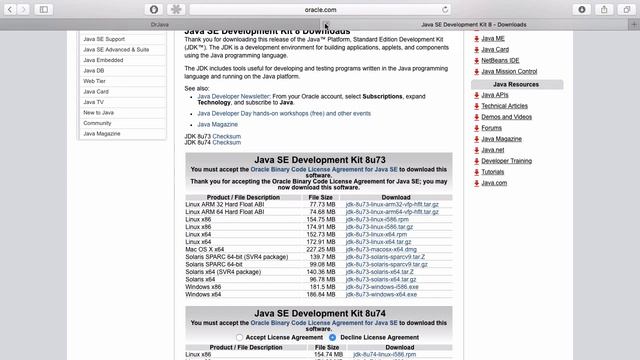Reload the page with the refresh icon
The image size is (640, 360).
point(445,9)
